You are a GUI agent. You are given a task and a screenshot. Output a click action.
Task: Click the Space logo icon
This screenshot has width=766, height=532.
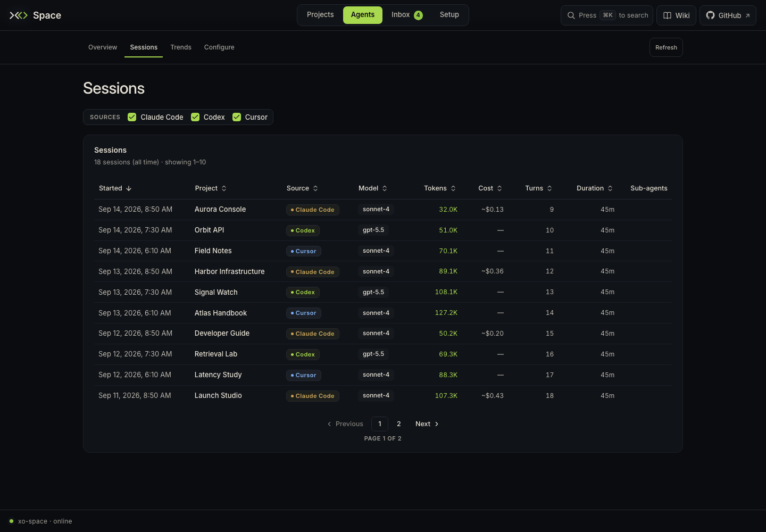[19, 15]
